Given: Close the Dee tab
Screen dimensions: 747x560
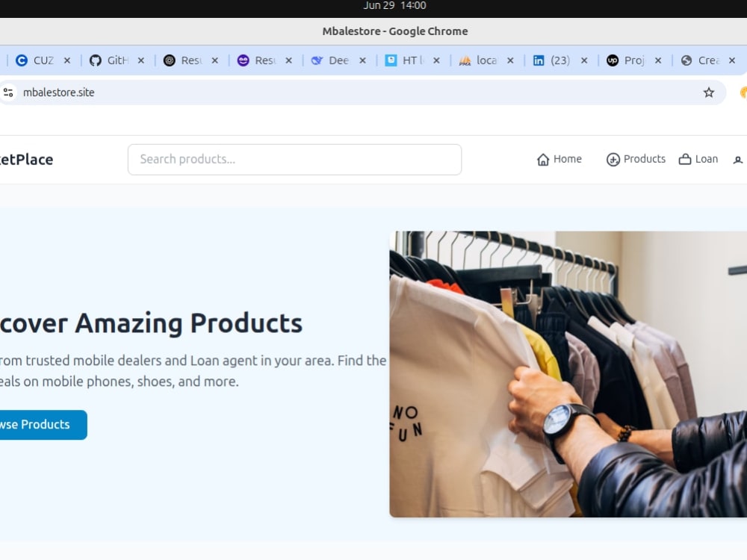Looking at the screenshot, I should point(362,60).
